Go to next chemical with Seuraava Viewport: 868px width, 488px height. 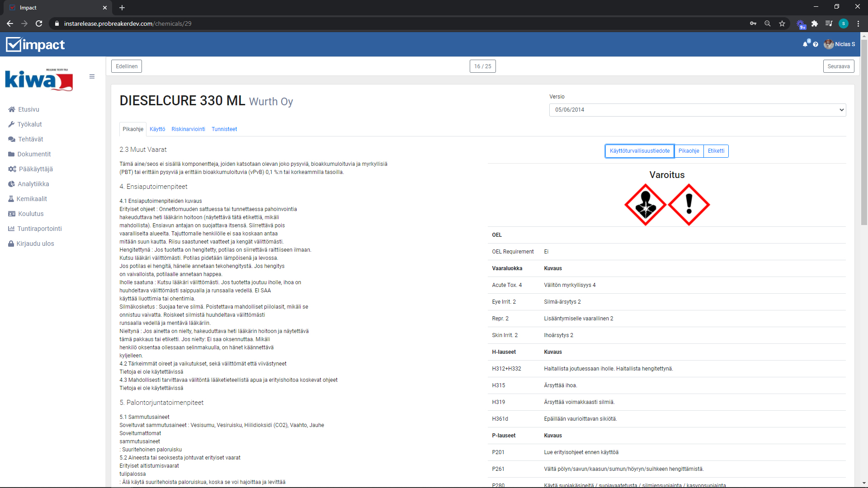[x=839, y=66]
